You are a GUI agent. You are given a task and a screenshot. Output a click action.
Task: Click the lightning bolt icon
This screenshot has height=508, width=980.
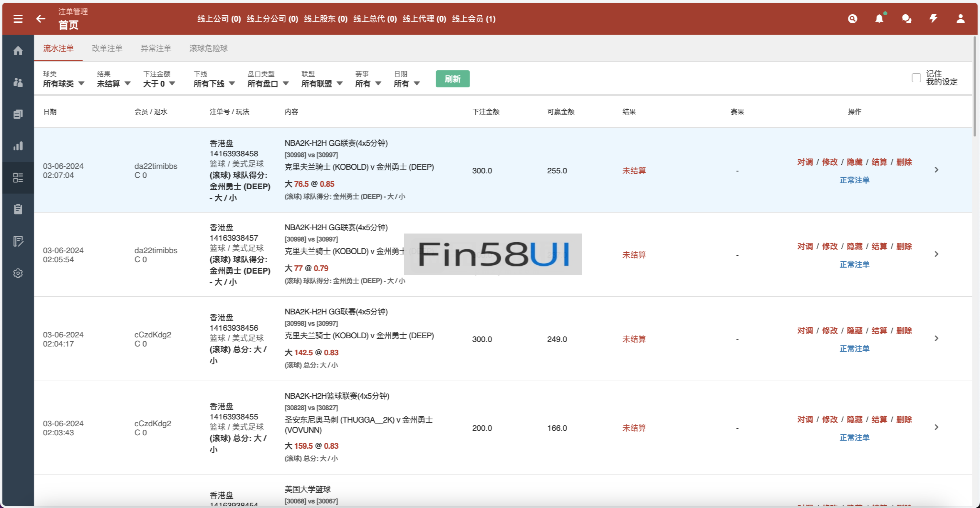point(933,19)
